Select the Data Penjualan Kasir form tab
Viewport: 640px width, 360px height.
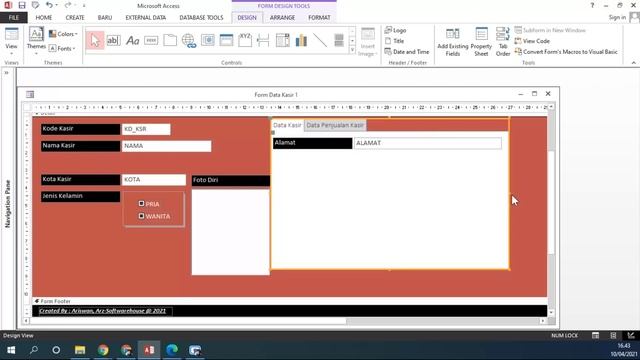(335, 125)
